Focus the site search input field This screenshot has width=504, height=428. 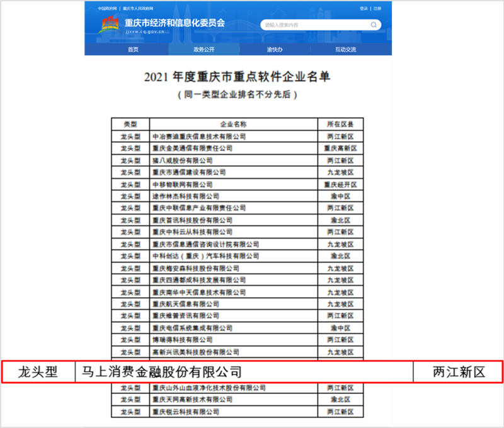(321, 25)
